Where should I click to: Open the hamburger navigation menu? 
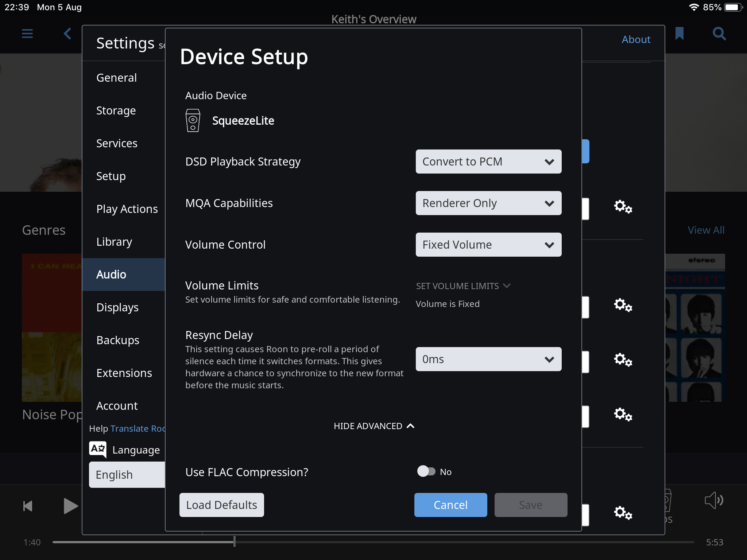tap(27, 34)
